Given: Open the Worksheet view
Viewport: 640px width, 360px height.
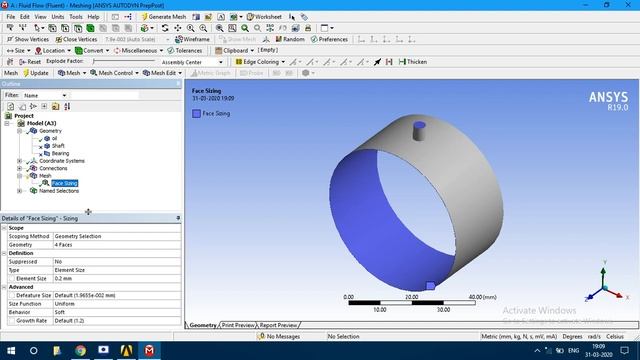Looking at the screenshot, I should coord(264,17).
